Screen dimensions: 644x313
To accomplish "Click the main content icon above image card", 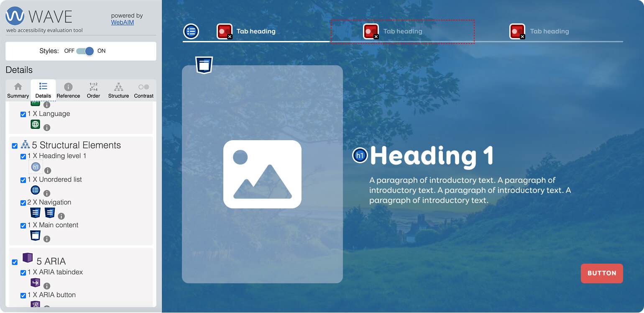I will point(204,65).
